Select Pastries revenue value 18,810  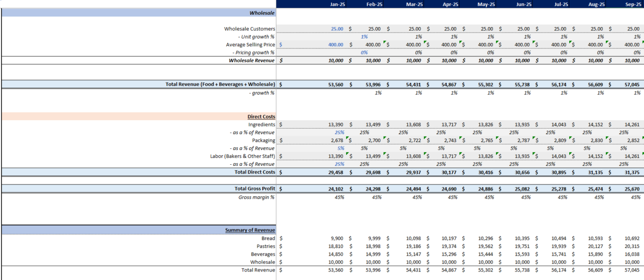tap(336, 246)
